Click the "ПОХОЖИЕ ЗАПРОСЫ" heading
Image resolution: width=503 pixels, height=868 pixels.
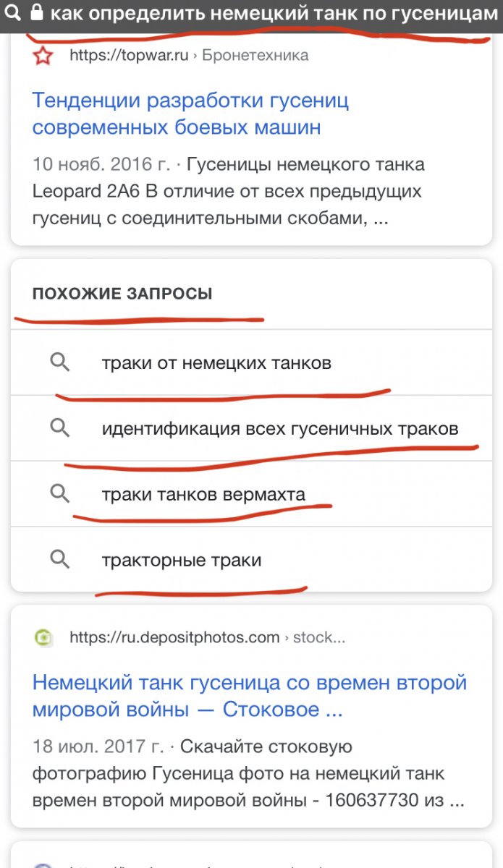122,294
